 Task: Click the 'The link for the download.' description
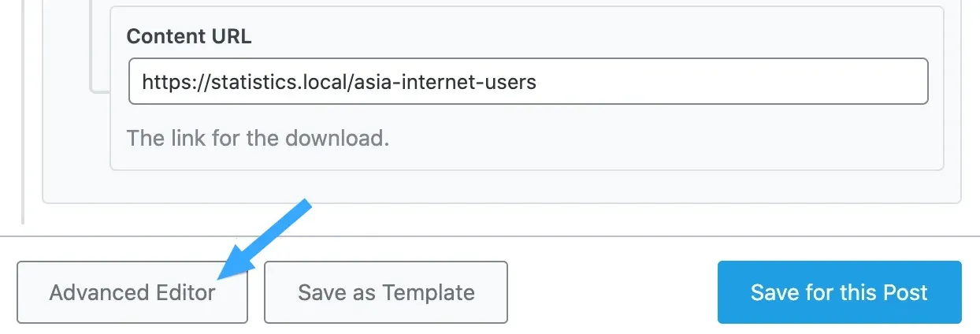coord(258,139)
